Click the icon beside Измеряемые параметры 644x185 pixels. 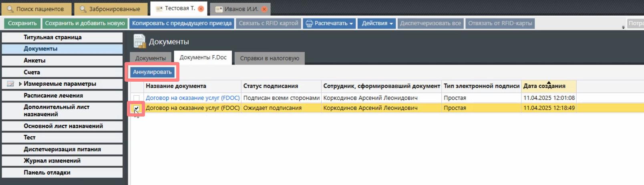(x=10, y=84)
